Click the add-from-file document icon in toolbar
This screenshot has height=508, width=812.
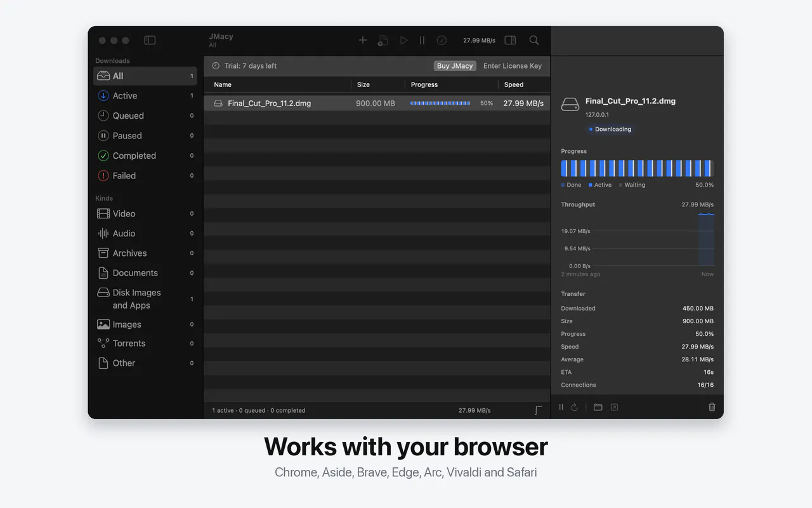(383, 41)
